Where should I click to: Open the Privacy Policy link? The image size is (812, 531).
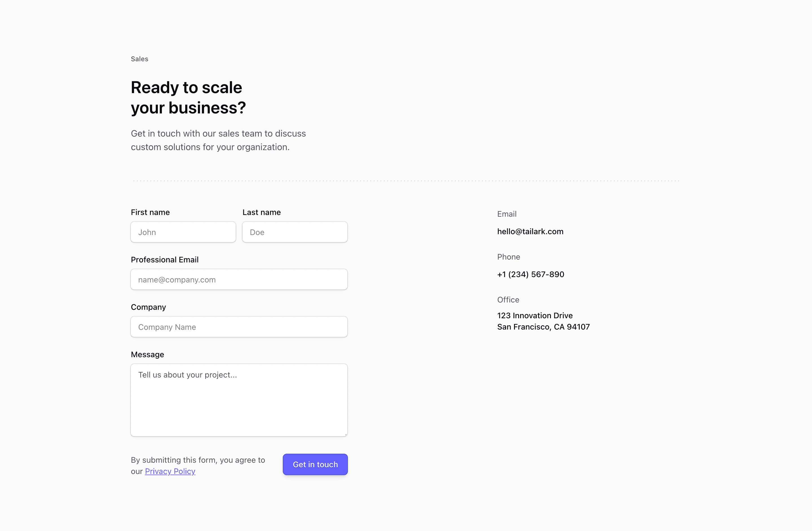tap(170, 471)
